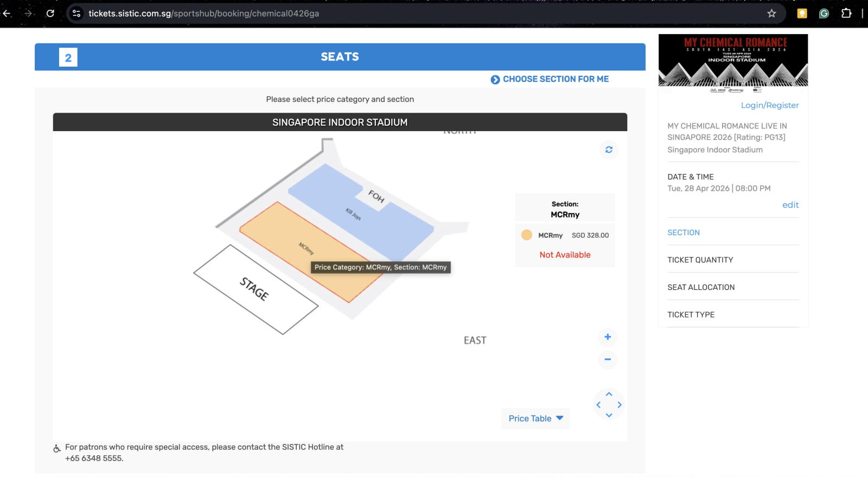Reload the page using the browser refresh icon
868x478 pixels.
click(x=50, y=14)
